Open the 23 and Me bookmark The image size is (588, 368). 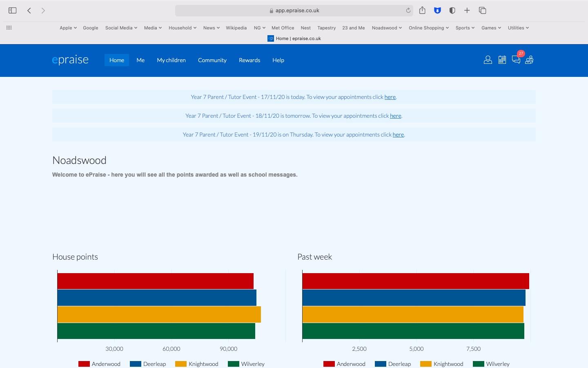tap(354, 28)
